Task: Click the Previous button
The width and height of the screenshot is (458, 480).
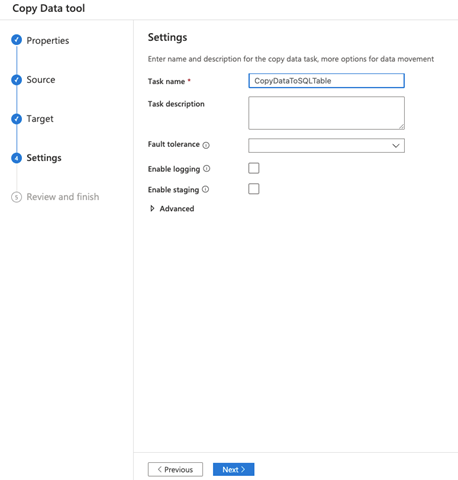Action: [x=175, y=469]
